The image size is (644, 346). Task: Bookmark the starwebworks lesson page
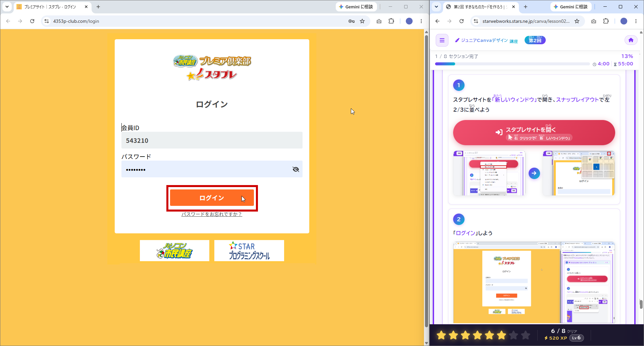pos(577,21)
